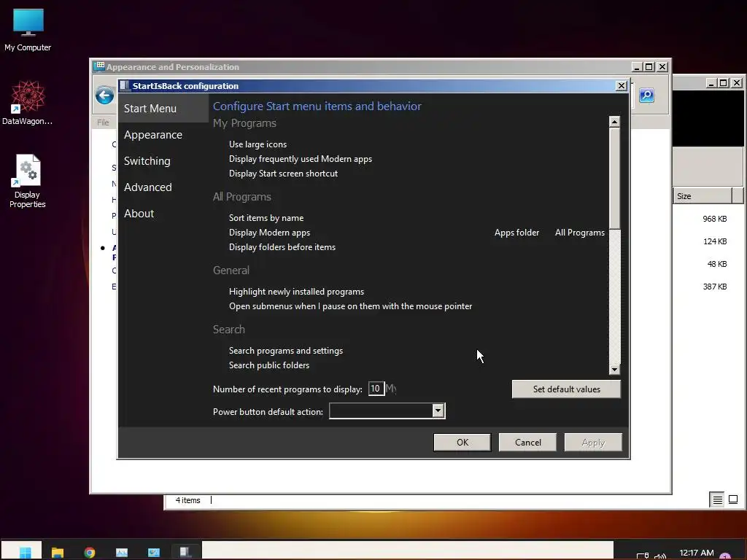Click the Windows Start button
Viewport: 747px width, 560px height.
(x=25, y=552)
